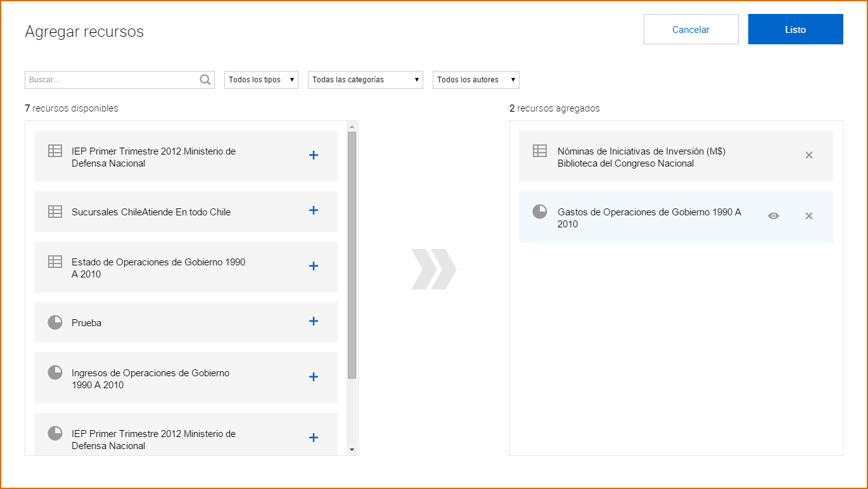Image resolution: width=868 pixels, height=489 pixels.
Task: Add the Ingresos de Operaciones de Gobierno resource
Action: point(314,377)
